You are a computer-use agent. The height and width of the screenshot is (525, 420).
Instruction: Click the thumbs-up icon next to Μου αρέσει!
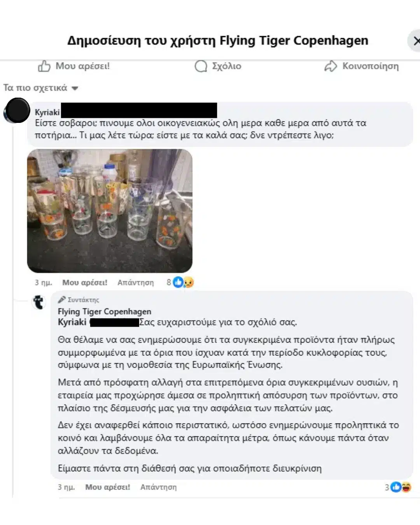[x=44, y=66]
